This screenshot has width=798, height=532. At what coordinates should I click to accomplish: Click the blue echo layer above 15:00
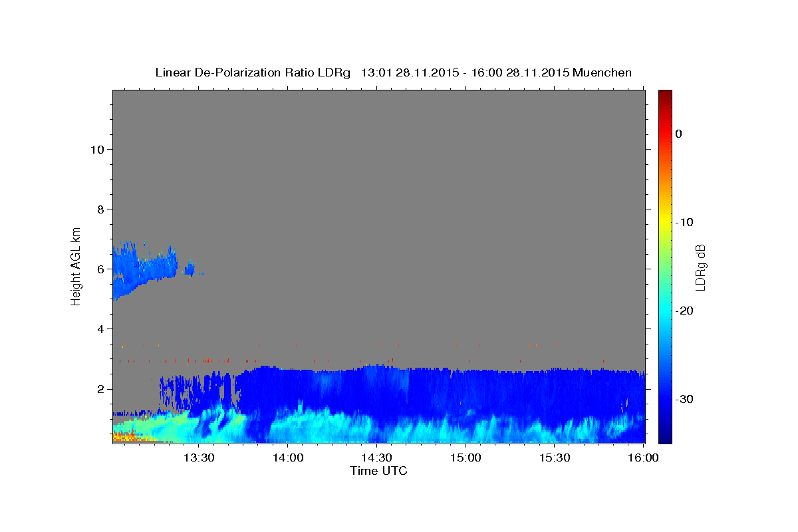click(x=465, y=392)
